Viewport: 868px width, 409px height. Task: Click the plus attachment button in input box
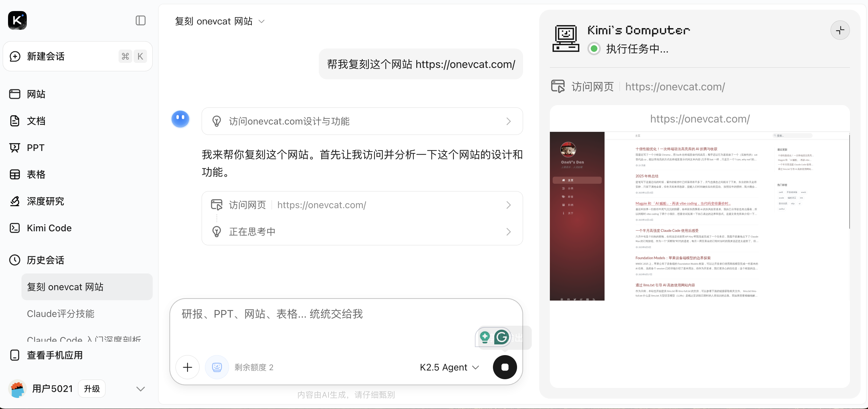click(x=187, y=367)
